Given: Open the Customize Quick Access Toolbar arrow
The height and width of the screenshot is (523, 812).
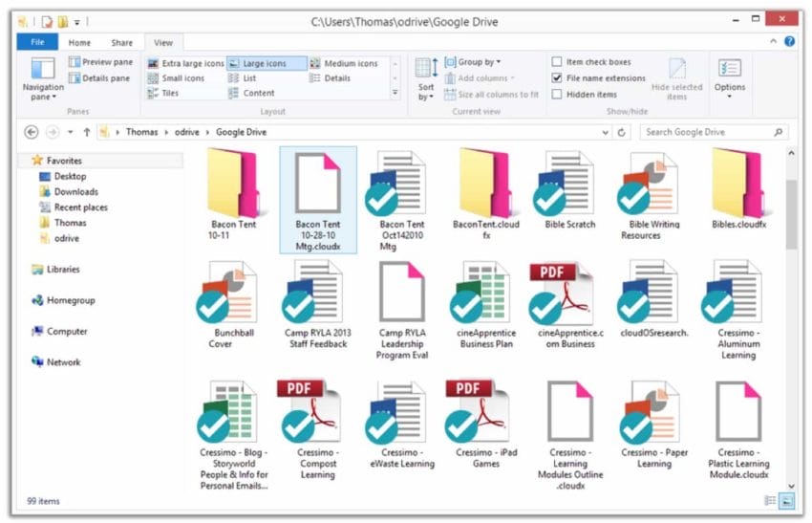Looking at the screenshot, I should (x=76, y=22).
